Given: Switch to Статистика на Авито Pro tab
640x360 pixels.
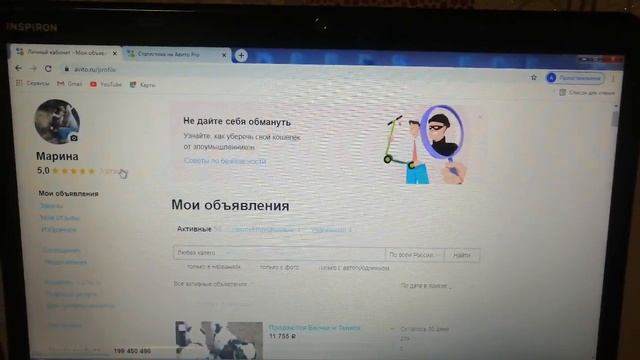Looking at the screenshot, I should pos(177,54).
